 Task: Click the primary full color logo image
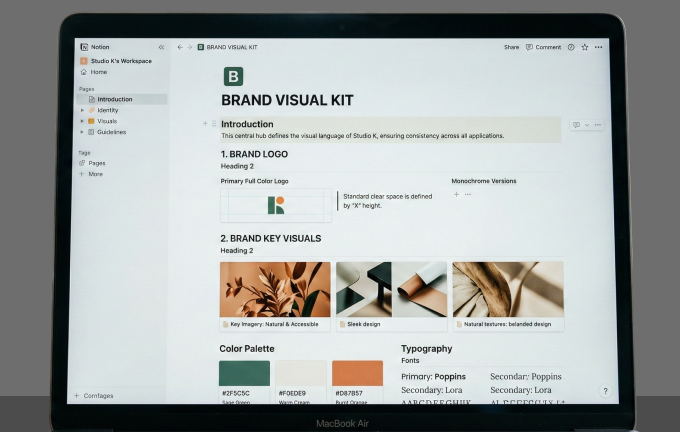(x=276, y=205)
